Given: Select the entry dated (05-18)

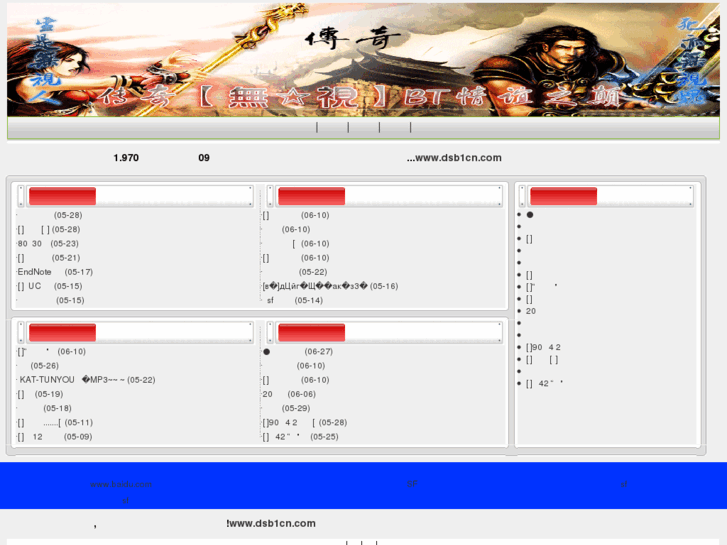Looking at the screenshot, I should tap(57, 409).
